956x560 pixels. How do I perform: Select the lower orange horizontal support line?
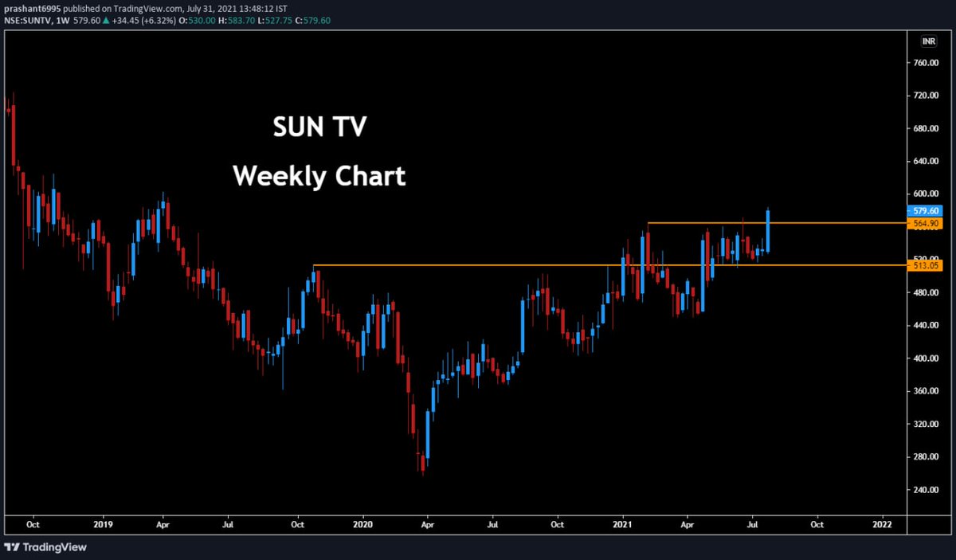click(x=609, y=264)
